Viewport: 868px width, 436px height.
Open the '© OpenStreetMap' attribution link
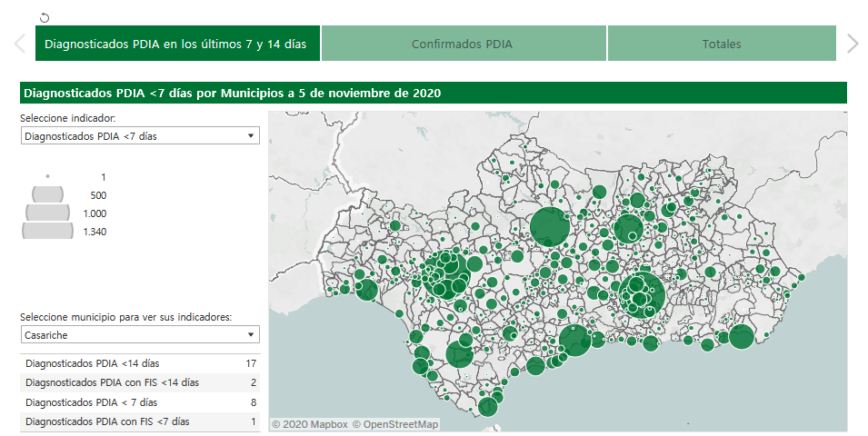pos(395,424)
